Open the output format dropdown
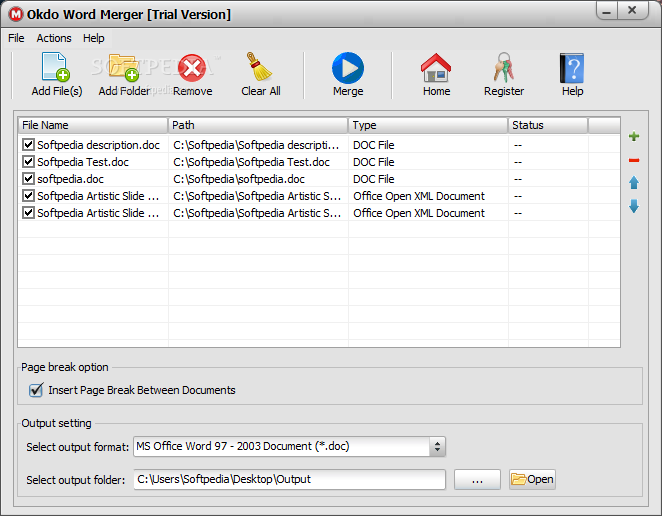662x516 pixels. (437, 446)
